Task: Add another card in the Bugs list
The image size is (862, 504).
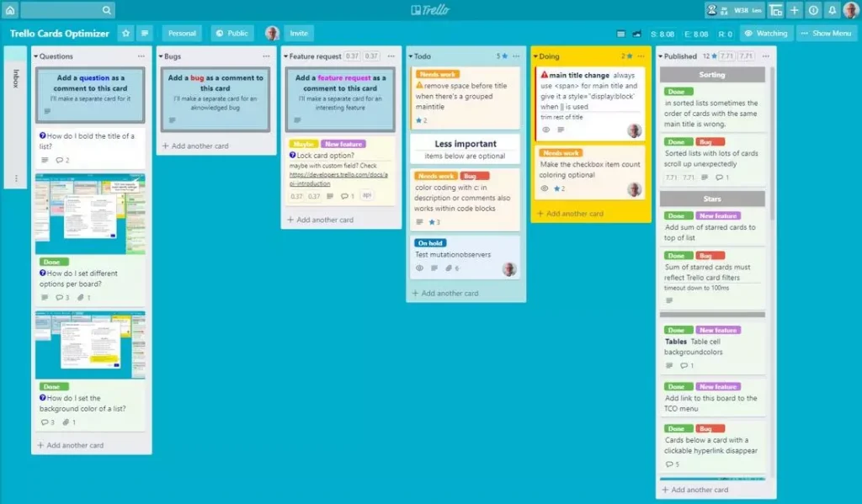Action: coord(200,146)
